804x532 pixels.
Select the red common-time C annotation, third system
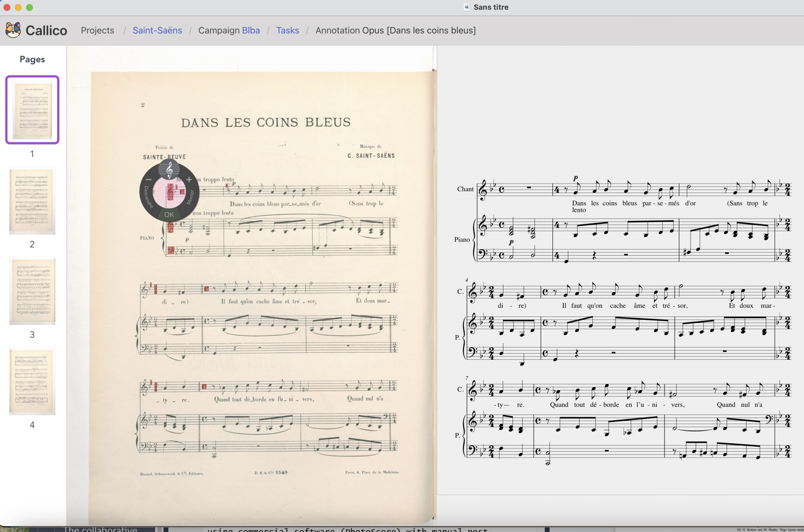coord(204,387)
